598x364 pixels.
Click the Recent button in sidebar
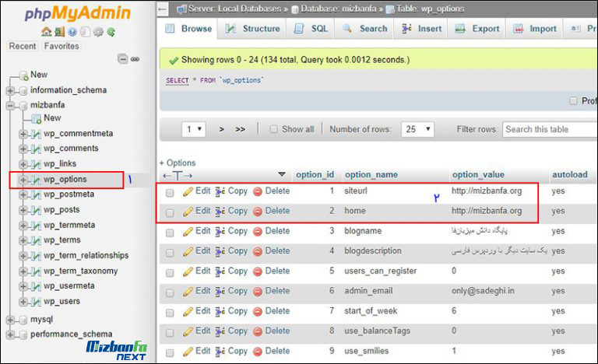click(23, 46)
